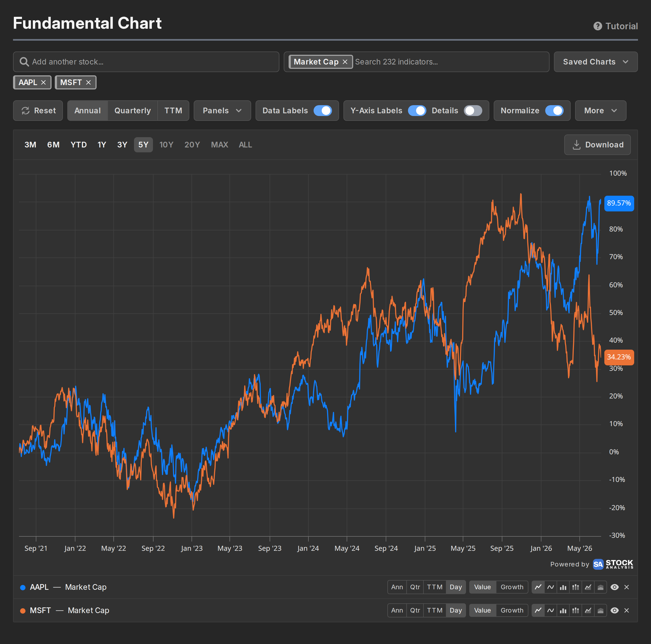Select the MAX time range
The width and height of the screenshot is (651, 644).
(x=219, y=145)
